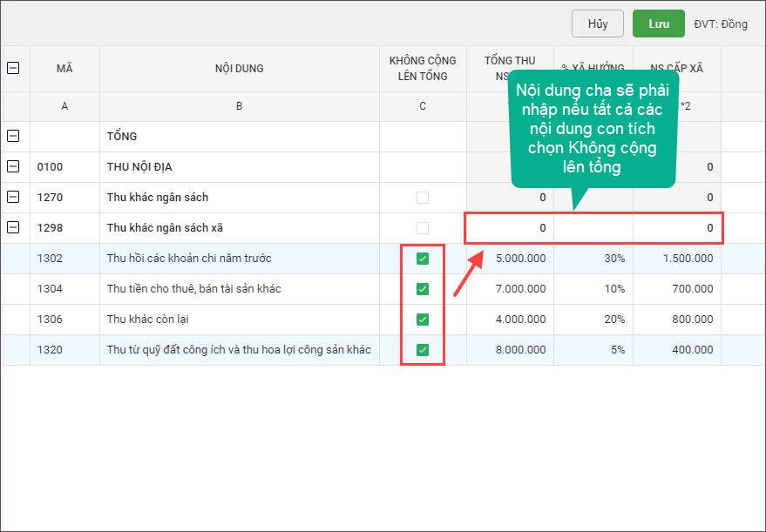Toggle checkbox for row 1306 Thu khác còn lại
Image resolution: width=766 pixels, height=532 pixels.
coord(423,320)
